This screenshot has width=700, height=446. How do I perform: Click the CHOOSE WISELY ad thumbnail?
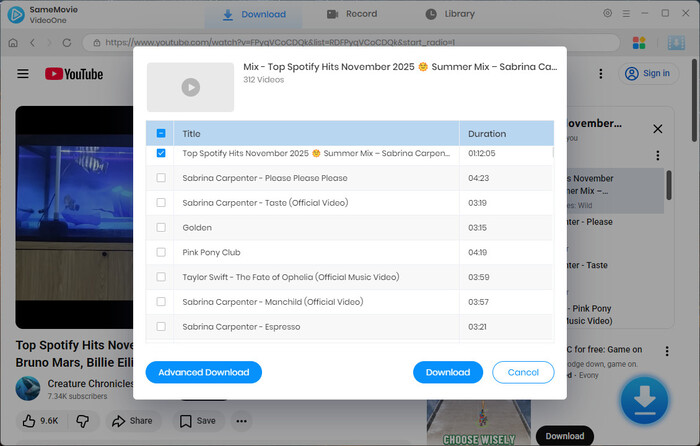point(479,422)
